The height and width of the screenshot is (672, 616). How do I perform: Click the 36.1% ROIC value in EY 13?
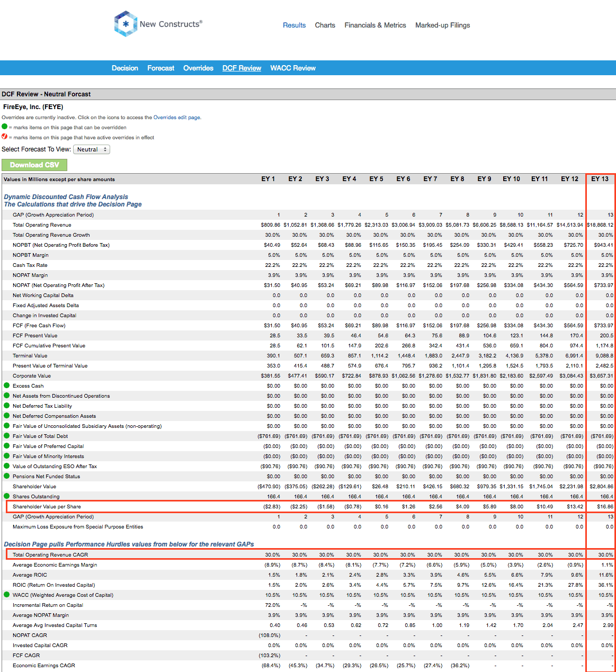[x=606, y=585]
